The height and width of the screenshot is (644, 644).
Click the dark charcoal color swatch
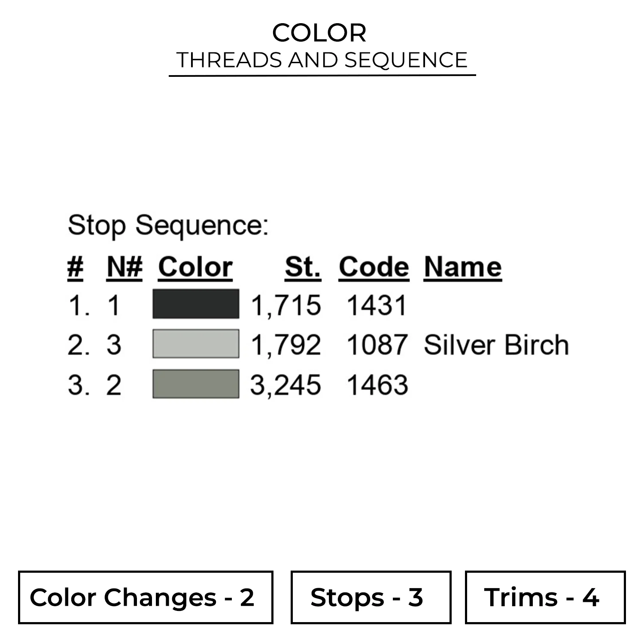196,304
